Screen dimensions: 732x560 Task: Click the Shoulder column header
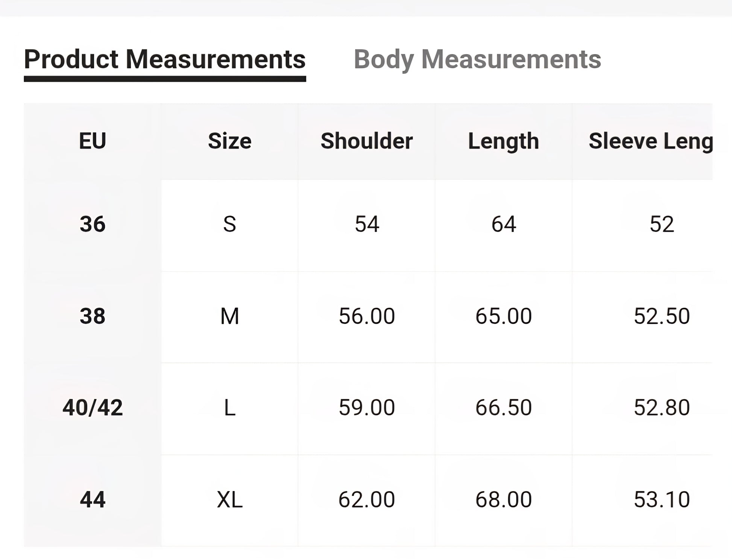tap(366, 141)
